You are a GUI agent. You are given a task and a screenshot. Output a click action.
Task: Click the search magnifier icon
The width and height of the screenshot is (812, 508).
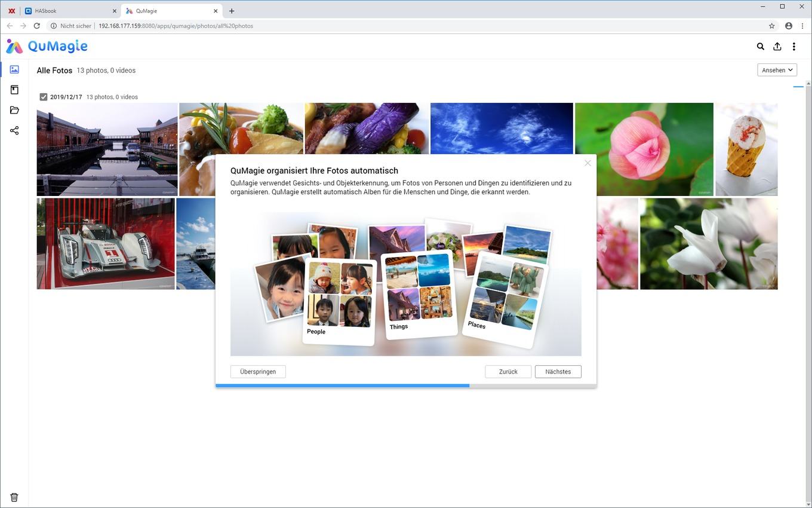coord(760,46)
